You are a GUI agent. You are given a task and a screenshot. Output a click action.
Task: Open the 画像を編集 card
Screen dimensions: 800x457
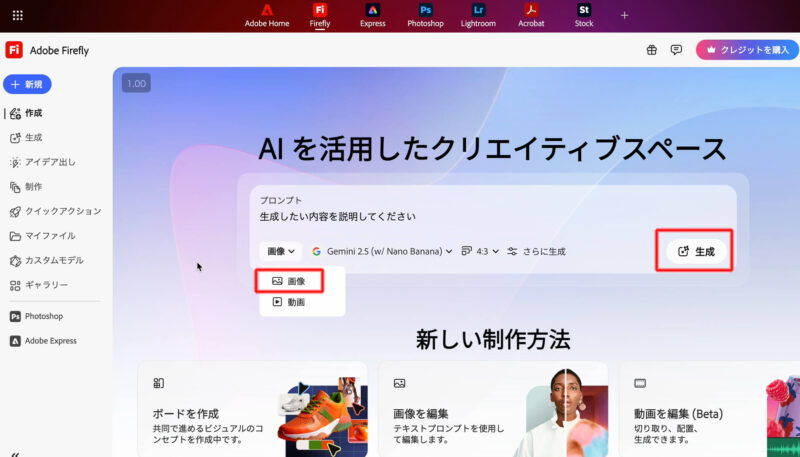click(493, 409)
